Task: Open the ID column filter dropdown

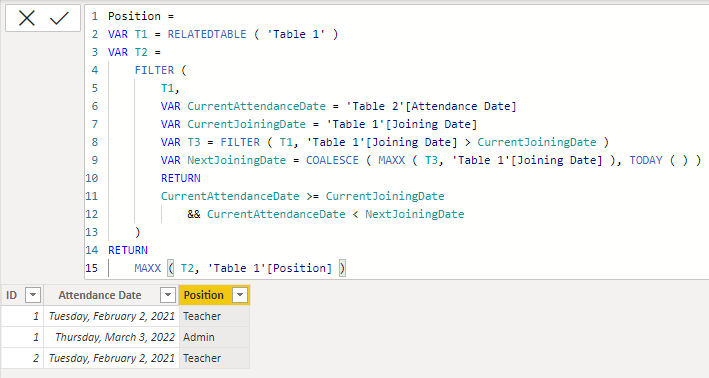Action: [33, 295]
